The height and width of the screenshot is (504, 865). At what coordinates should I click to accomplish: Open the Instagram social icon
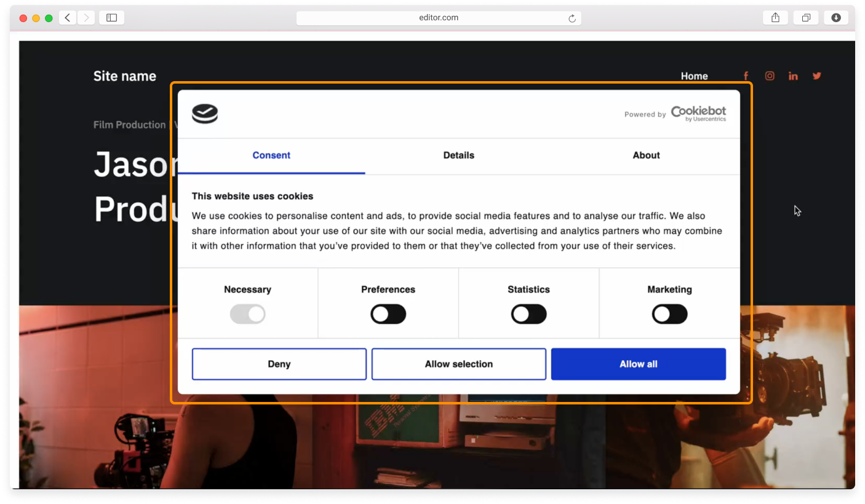pos(769,75)
